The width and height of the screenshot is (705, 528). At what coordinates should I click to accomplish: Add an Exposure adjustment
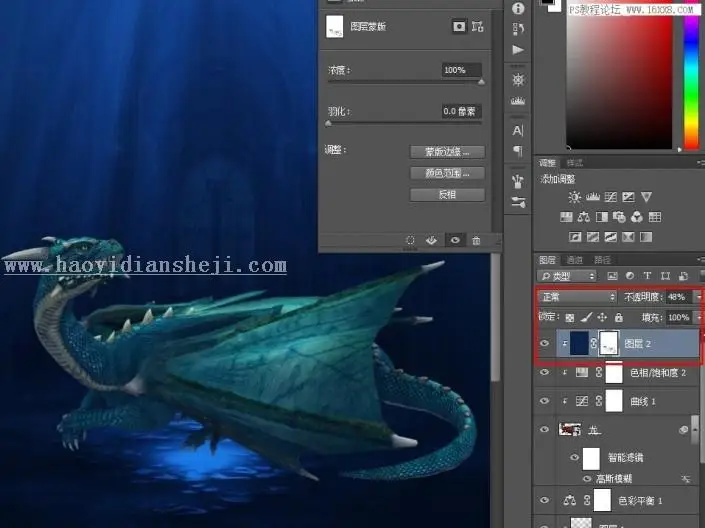pyautogui.click(x=628, y=197)
